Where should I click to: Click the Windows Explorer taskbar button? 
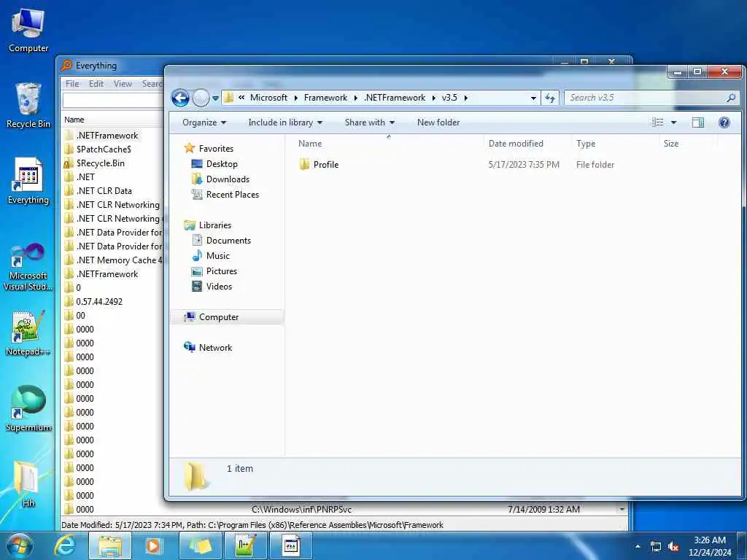[x=110, y=545]
